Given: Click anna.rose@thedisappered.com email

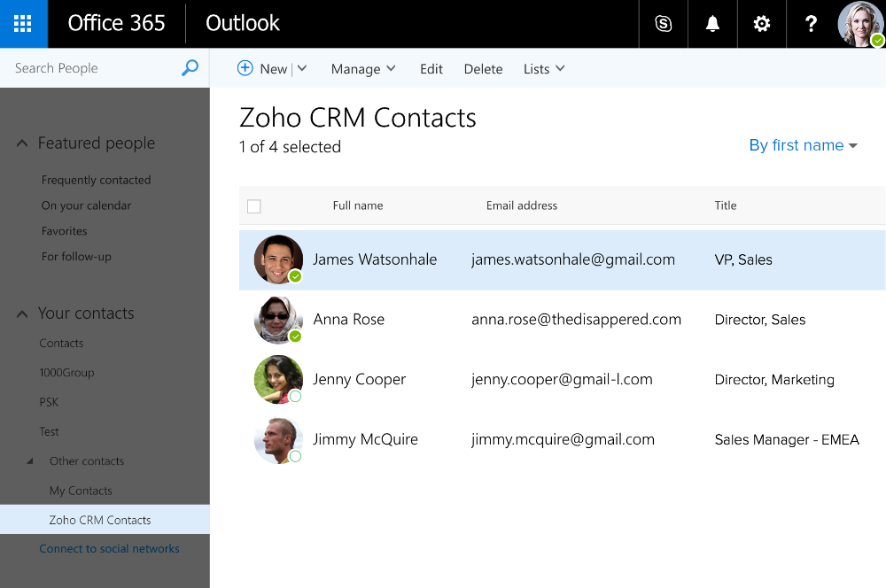Looking at the screenshot, I should pyautogui.click(x=577, y=320).
